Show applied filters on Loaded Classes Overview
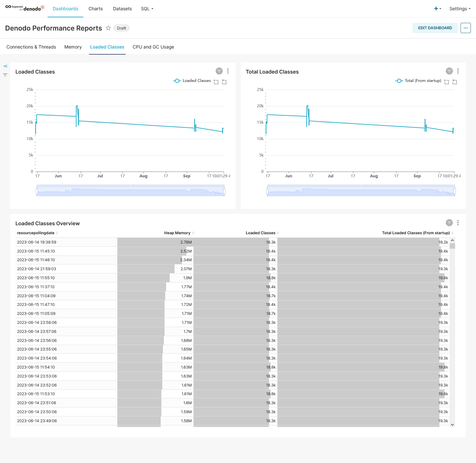 [449, 223]
